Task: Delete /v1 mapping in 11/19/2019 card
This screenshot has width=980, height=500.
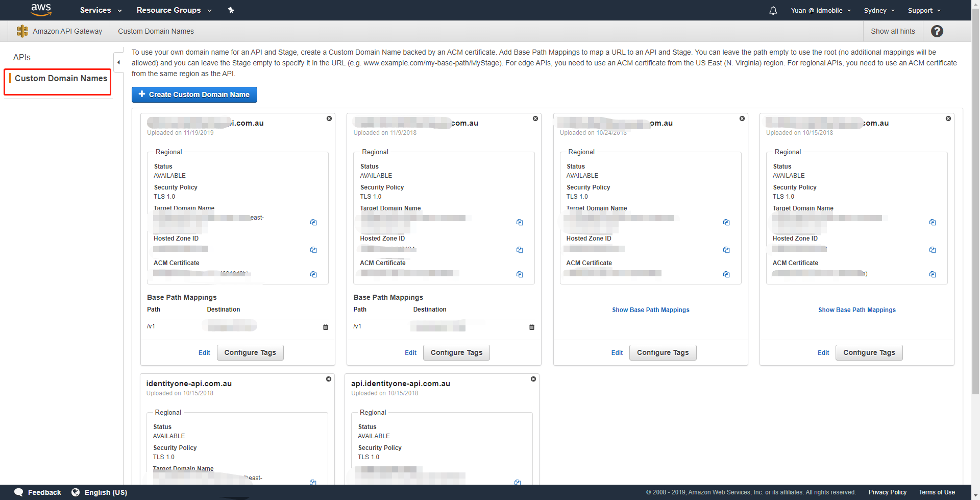Action: 326,327
